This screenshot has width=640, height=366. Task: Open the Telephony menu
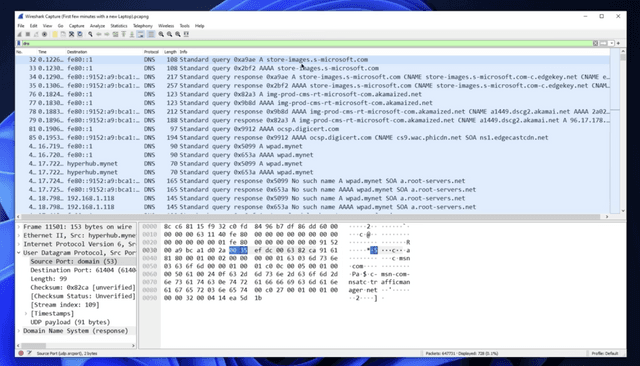142,26
